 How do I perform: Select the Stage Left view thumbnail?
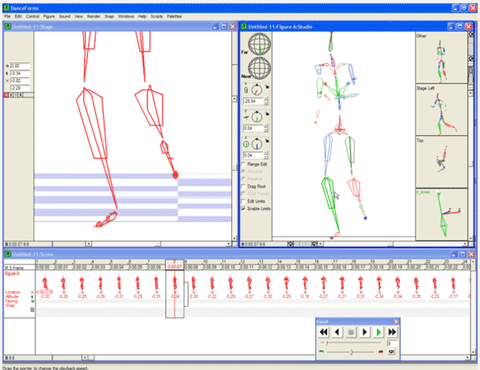click(x=441, y=110)
